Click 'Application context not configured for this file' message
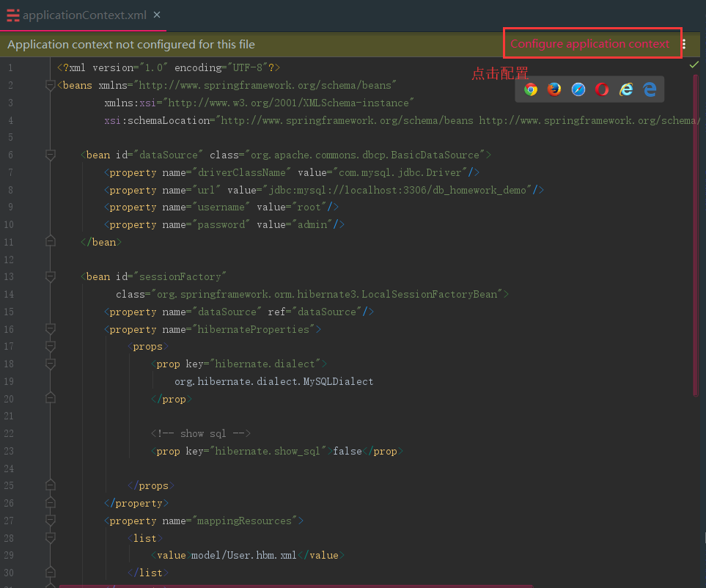 tap(131, 45)
